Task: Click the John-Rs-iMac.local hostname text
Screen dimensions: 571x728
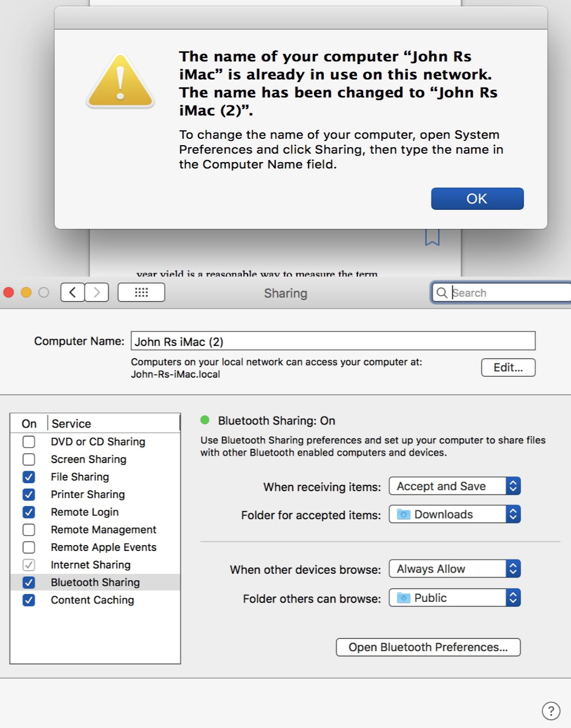Action: click(175, 374)
